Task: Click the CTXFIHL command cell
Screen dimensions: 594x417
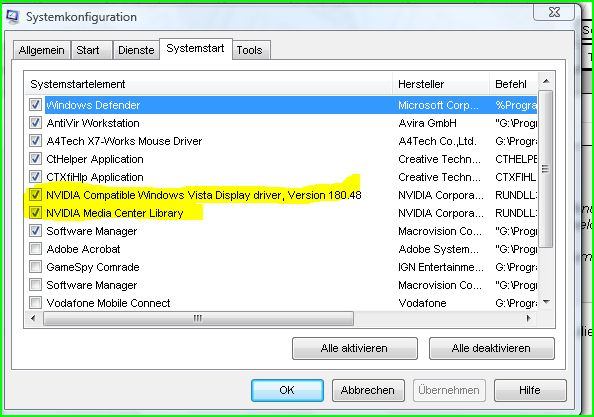Action: pos(516,177)
